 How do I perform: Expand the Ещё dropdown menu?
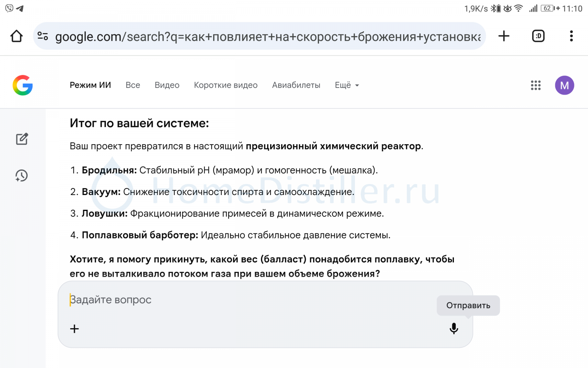tap(347, 85)
